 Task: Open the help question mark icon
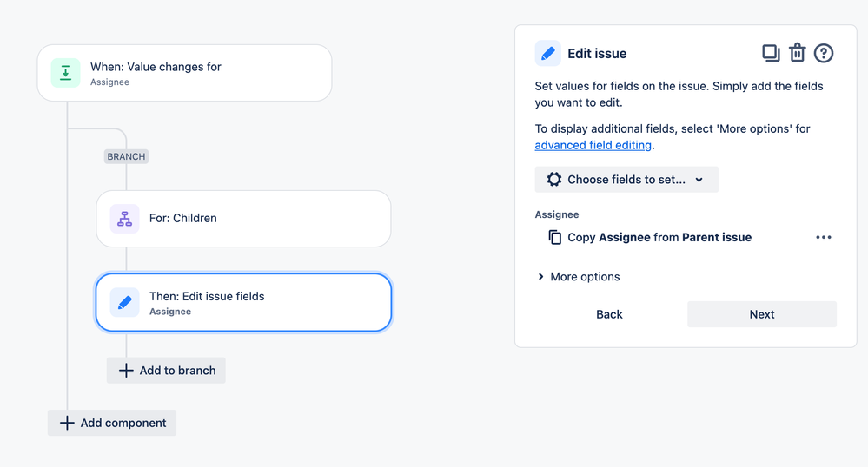tap(824, 53)
